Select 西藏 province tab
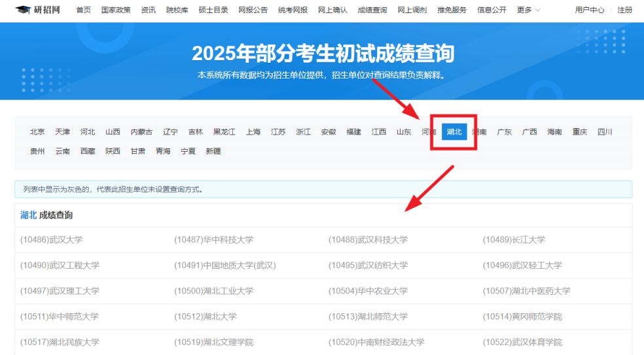 pyautogui.click(x=88, y=151)
